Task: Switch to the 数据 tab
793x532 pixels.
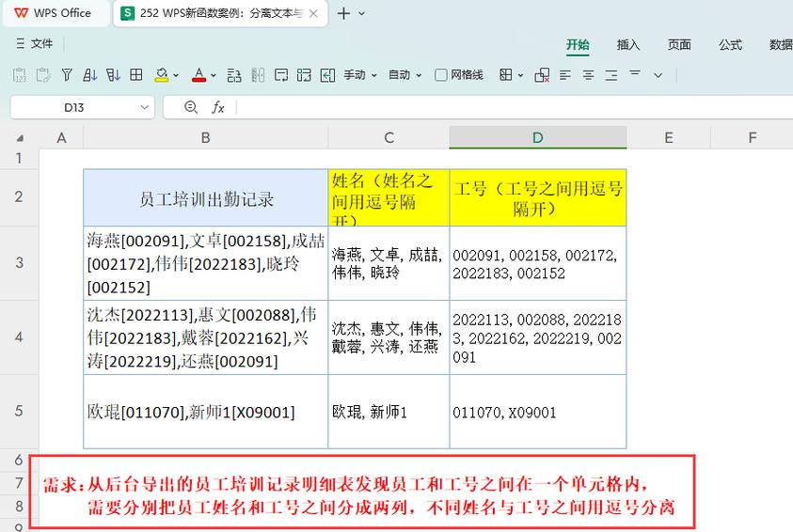Action: tap(781, 45)
